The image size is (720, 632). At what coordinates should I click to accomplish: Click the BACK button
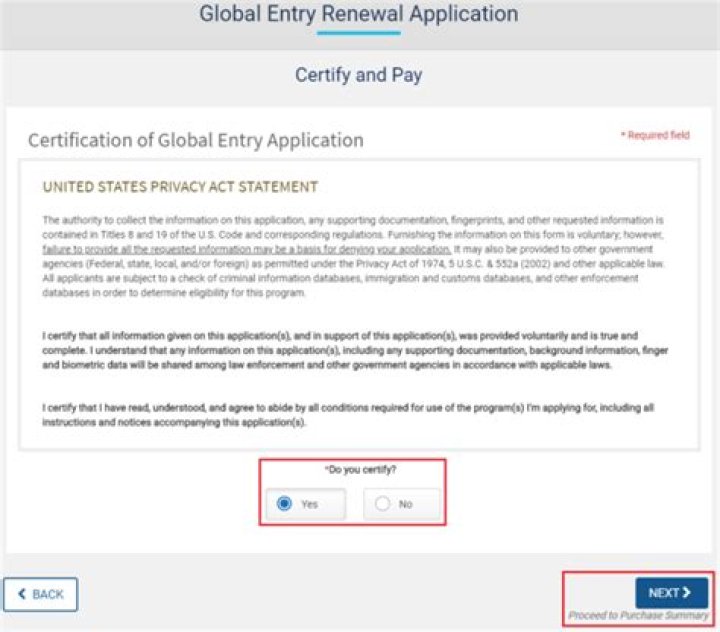coord(40,594)
